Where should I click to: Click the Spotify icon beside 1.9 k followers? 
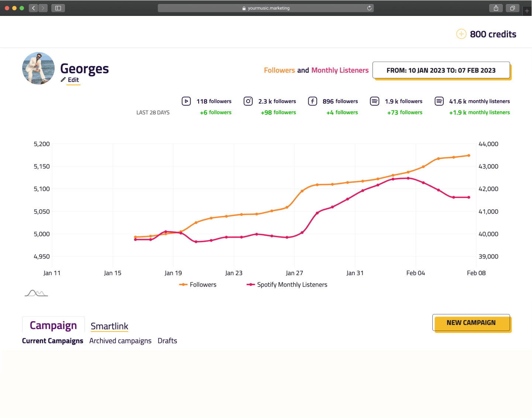(x=374, y=101)
